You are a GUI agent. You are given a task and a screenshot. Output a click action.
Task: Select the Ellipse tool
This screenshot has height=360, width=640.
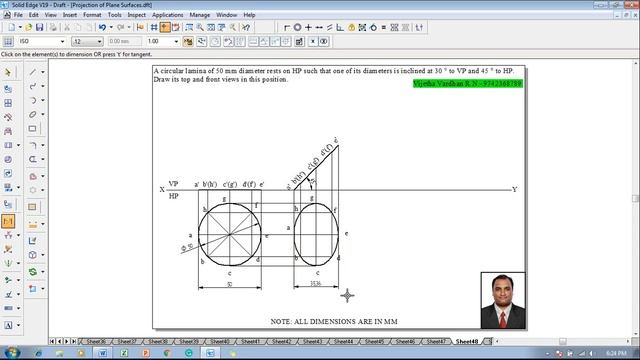33,114
